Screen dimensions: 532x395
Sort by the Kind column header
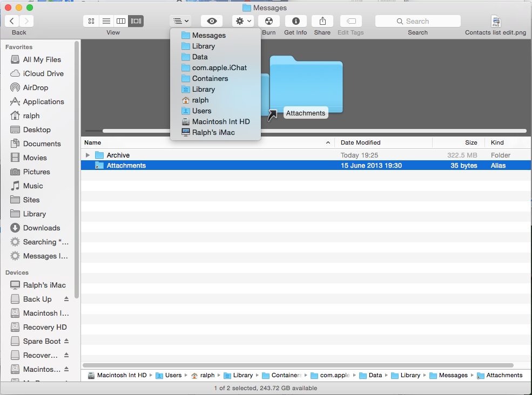click(x=508, y=142)
